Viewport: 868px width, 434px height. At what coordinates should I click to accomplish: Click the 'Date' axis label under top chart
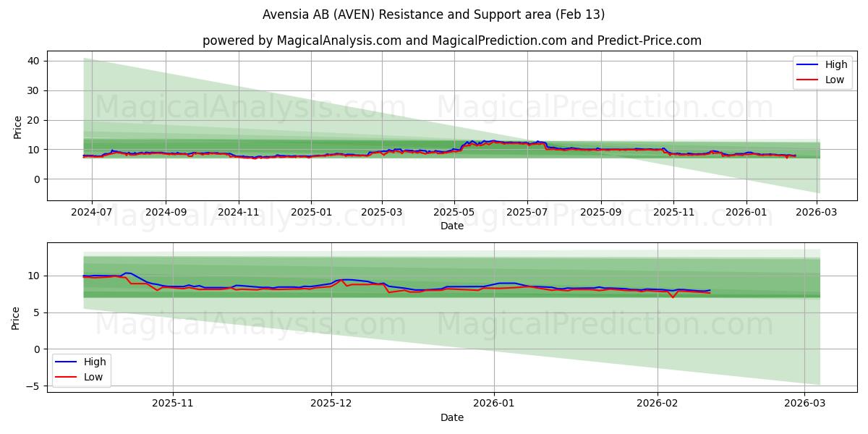coord(452,226)
